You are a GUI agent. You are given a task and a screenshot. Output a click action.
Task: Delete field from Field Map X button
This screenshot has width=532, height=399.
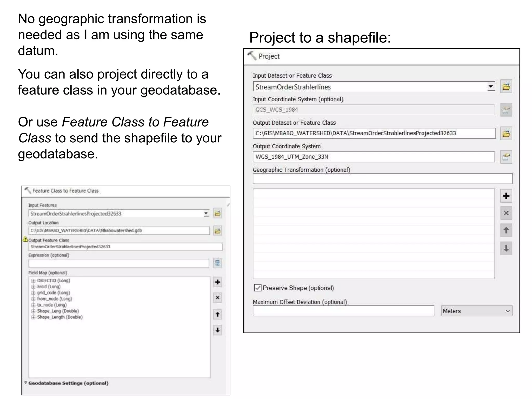coord(217,297)
